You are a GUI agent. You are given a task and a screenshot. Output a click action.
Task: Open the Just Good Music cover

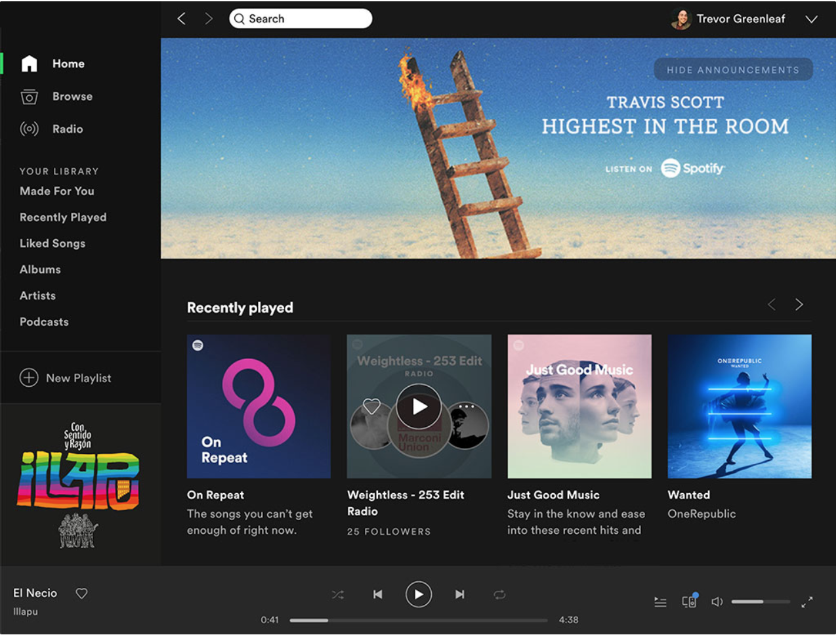point(579,406)
